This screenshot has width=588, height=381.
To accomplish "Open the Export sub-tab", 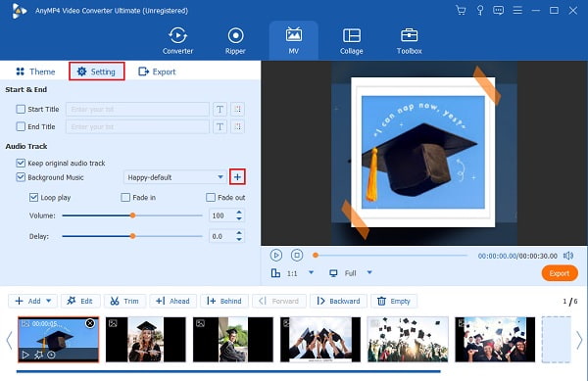I will point(157,71).
